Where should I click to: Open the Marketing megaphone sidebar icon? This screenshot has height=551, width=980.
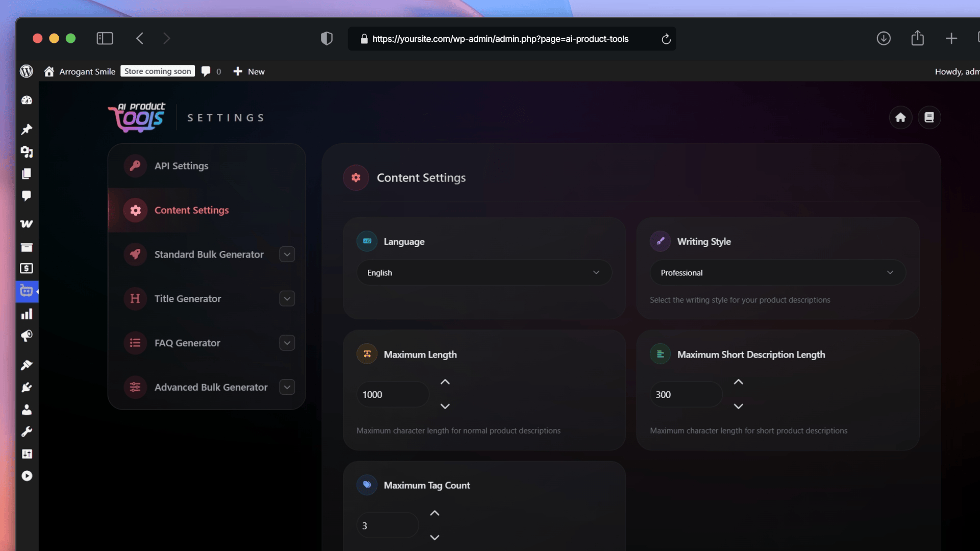[x=27, y=336]
